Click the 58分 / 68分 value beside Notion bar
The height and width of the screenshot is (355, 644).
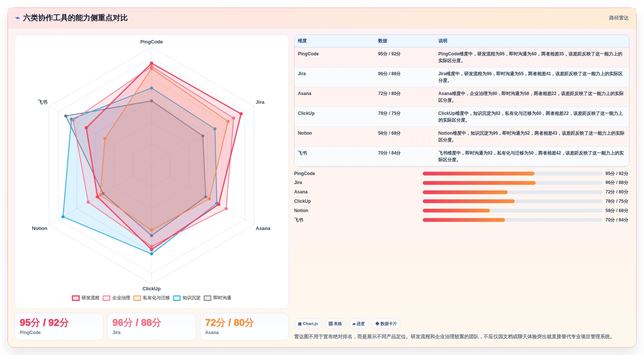coord(617,211)
